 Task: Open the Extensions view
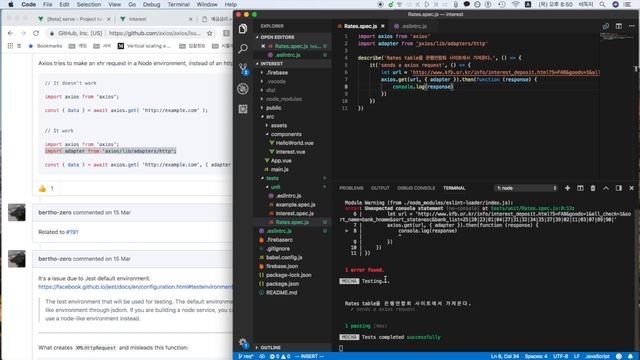(243, 109)
